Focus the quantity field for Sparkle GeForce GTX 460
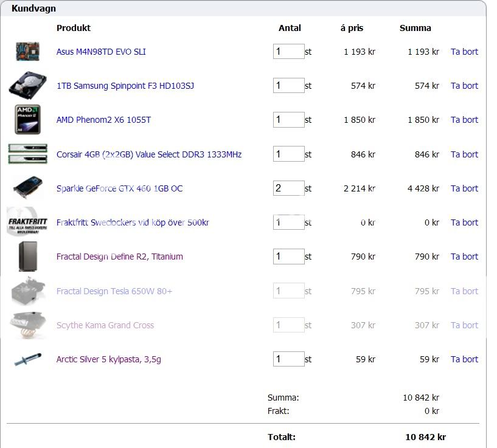497x448 pixels. pyautogui.click(x=288, y=188)
